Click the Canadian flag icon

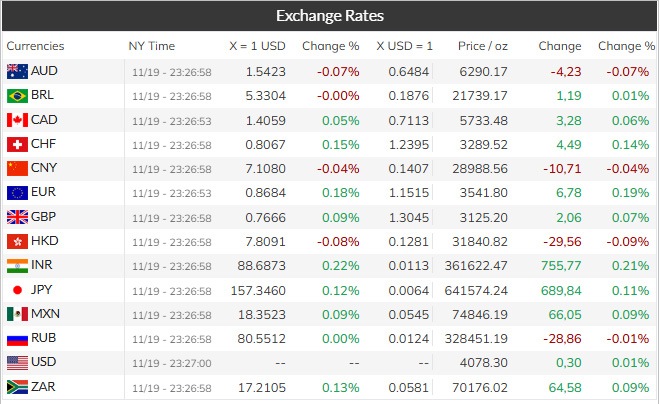click(17, 120)
